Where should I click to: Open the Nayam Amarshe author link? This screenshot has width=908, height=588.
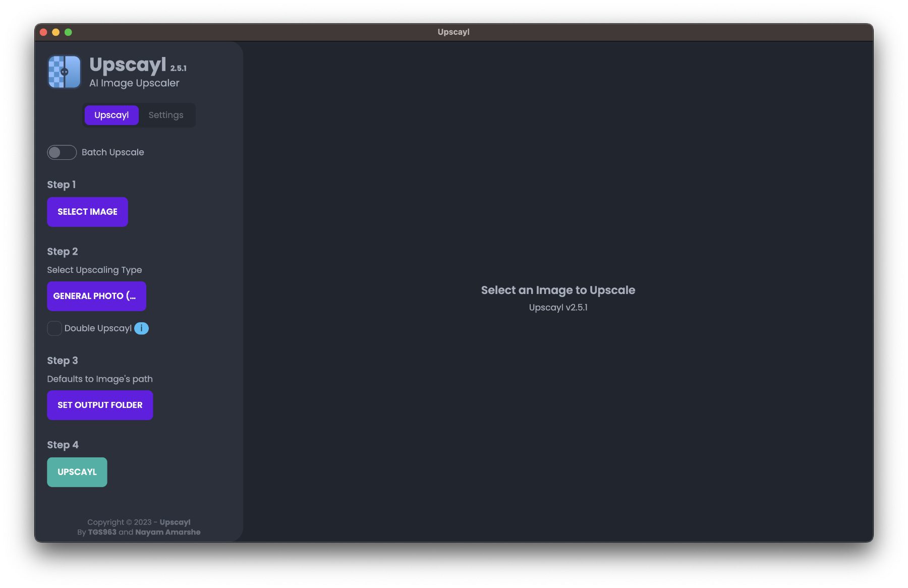[167, 532]
